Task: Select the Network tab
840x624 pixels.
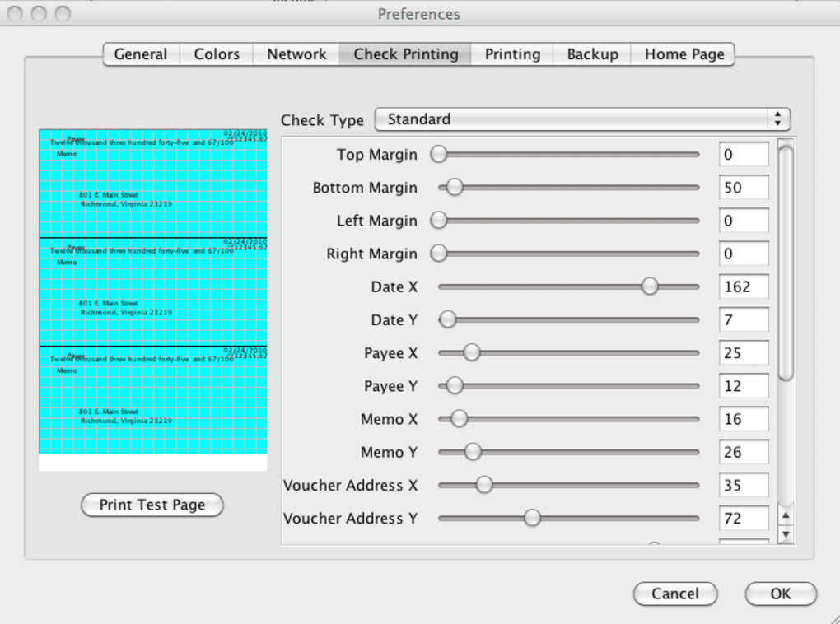Action: [296, 54]
